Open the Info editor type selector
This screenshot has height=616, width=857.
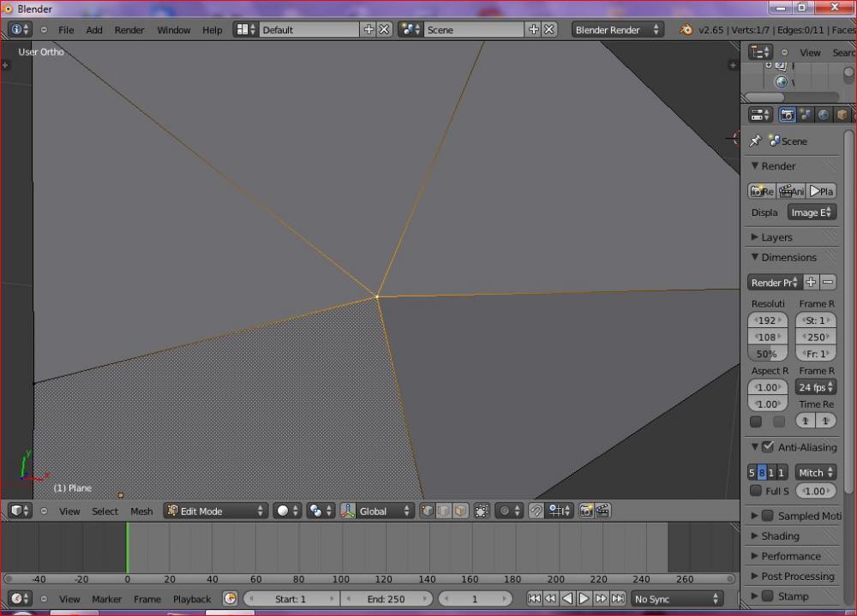tap(21, 29)
